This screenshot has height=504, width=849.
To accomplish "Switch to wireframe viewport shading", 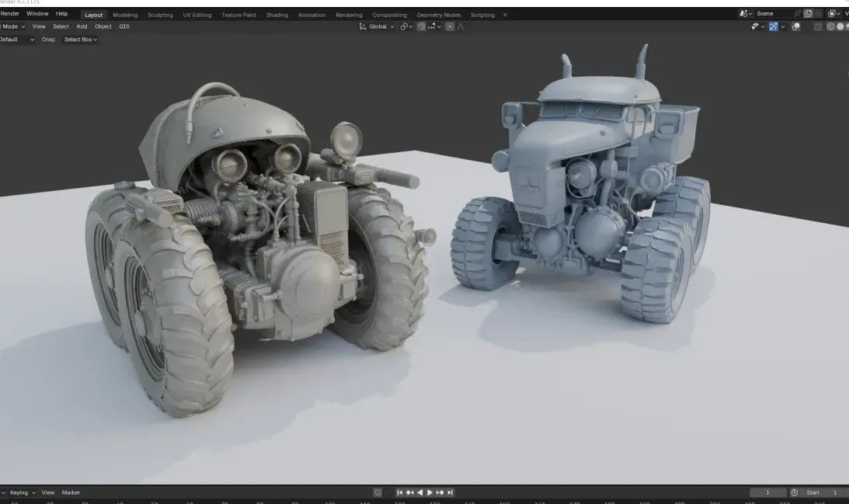I will click(830, 26).
